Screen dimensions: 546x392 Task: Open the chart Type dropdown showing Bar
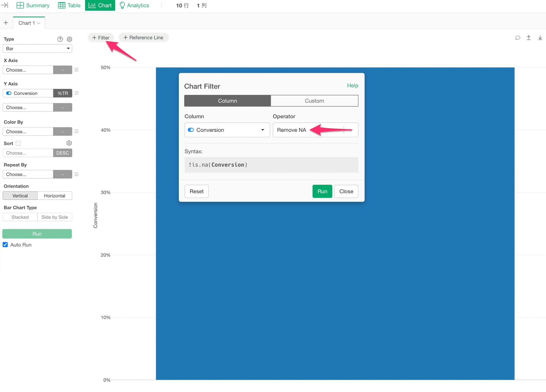(x=37, y=49)
